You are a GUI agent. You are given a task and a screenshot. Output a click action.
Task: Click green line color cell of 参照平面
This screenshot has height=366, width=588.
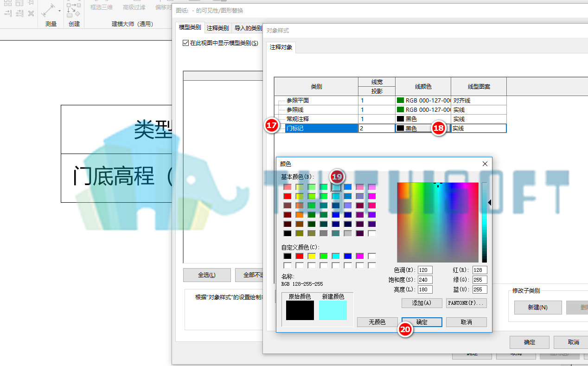[423, 100]
